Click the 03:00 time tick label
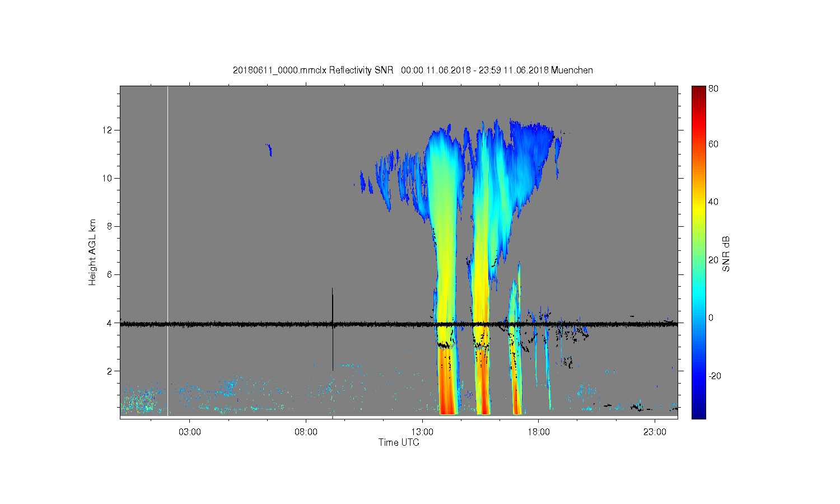Image resolution: width=840 pixels, height=504 pixels. point(190,432)
